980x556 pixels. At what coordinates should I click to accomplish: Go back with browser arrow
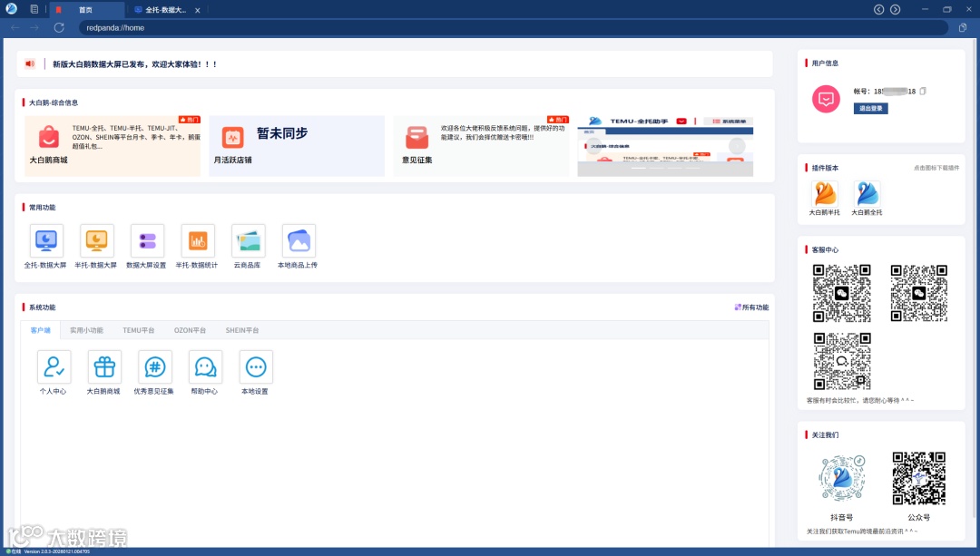15,27
